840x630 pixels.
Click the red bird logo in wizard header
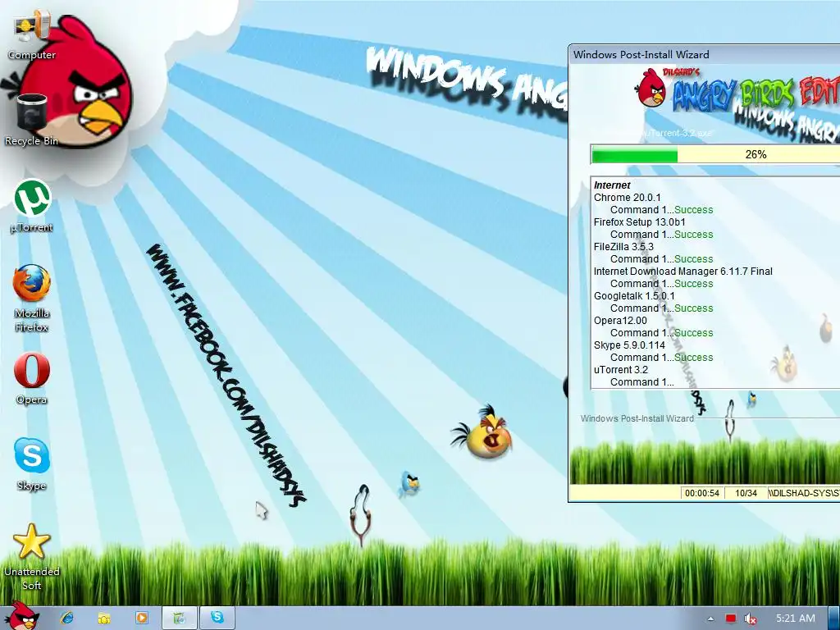coord(651,87)
